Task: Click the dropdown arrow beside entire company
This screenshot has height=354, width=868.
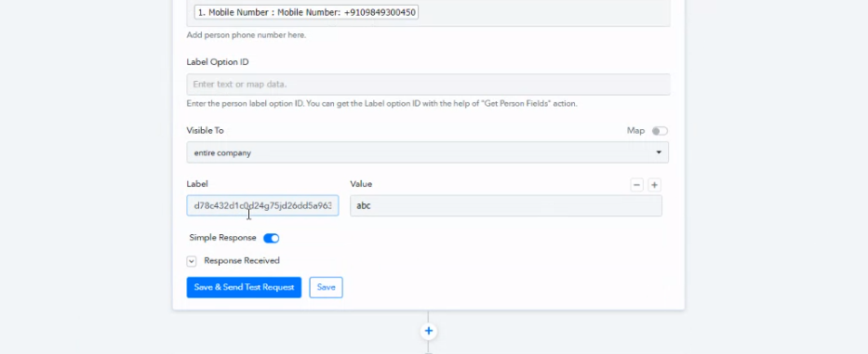Action: tap(659, 152)
